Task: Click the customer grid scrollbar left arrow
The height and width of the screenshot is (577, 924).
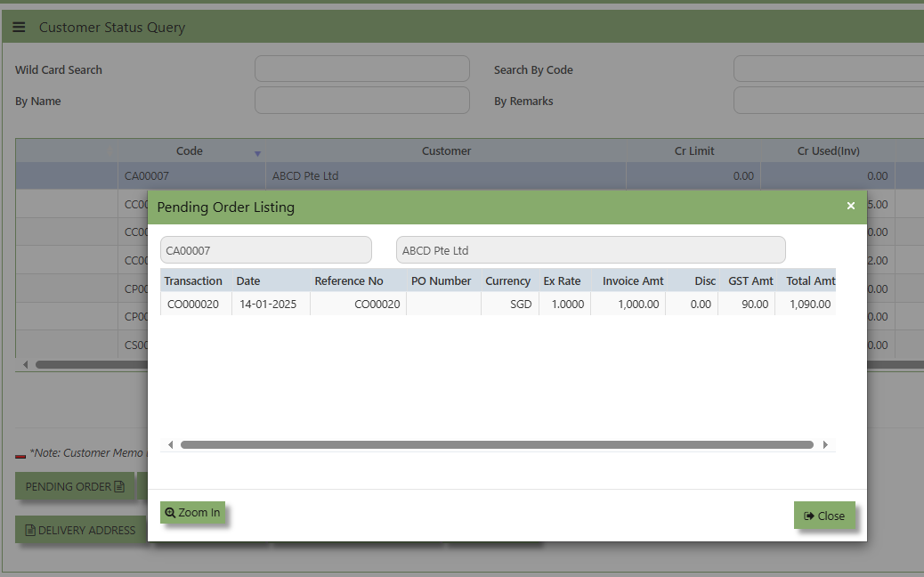Action: coord(25,364)
